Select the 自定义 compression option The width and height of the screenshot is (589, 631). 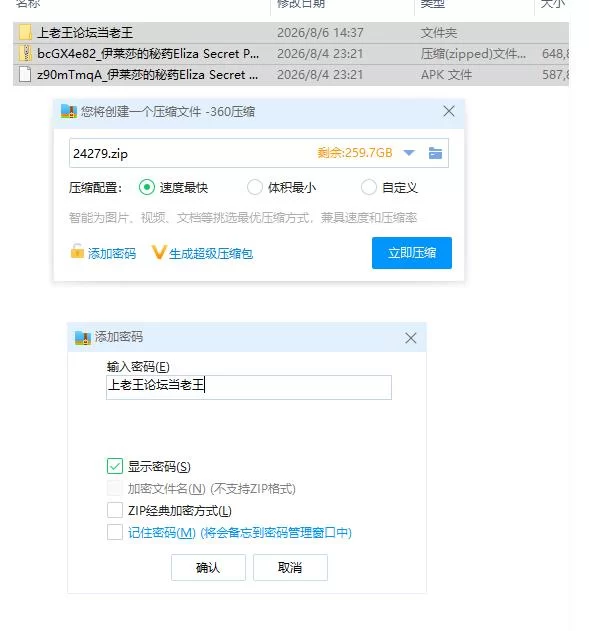pyautogui.click(x=369, y=187)
